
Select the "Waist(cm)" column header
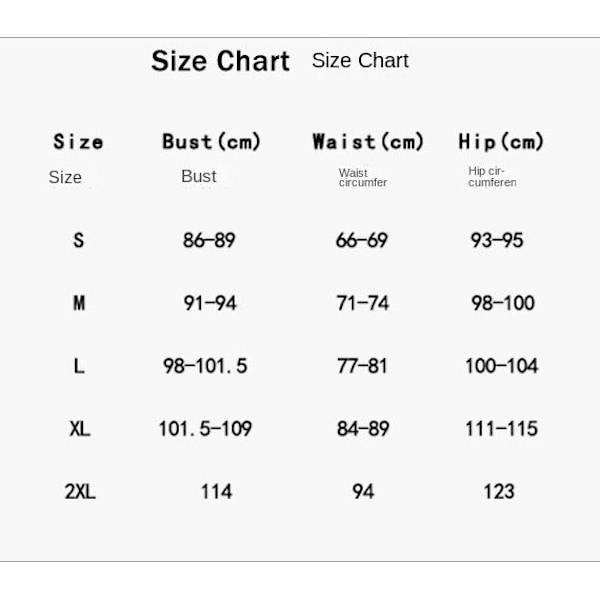[368, 142]
